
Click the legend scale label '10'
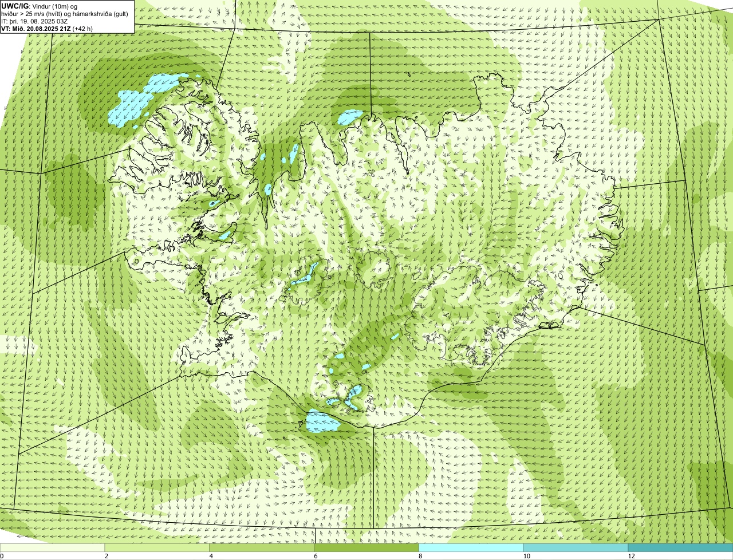[x=526, y=557]
